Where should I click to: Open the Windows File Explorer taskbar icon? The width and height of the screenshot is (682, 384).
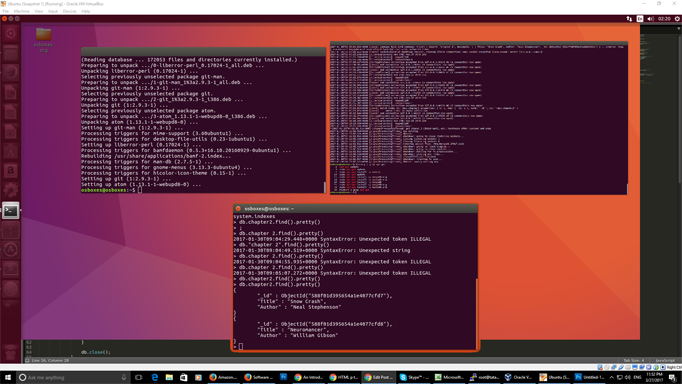point(169,377)
